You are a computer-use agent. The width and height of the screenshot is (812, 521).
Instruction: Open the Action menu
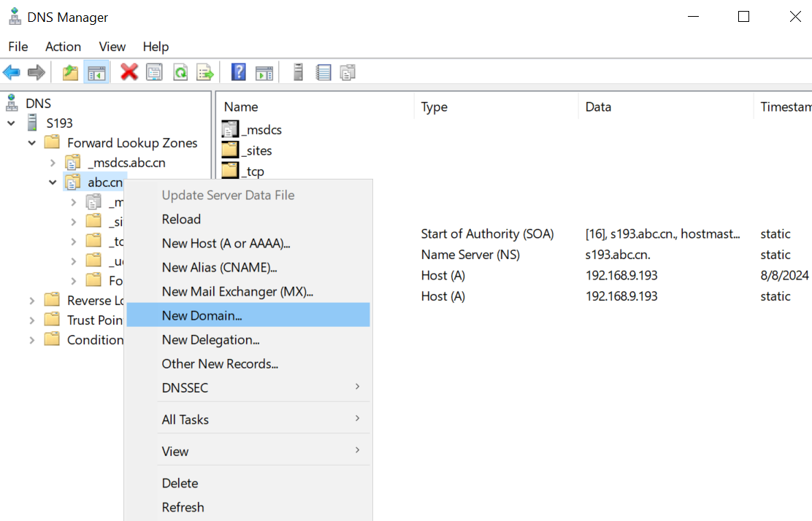pos(64,47)
